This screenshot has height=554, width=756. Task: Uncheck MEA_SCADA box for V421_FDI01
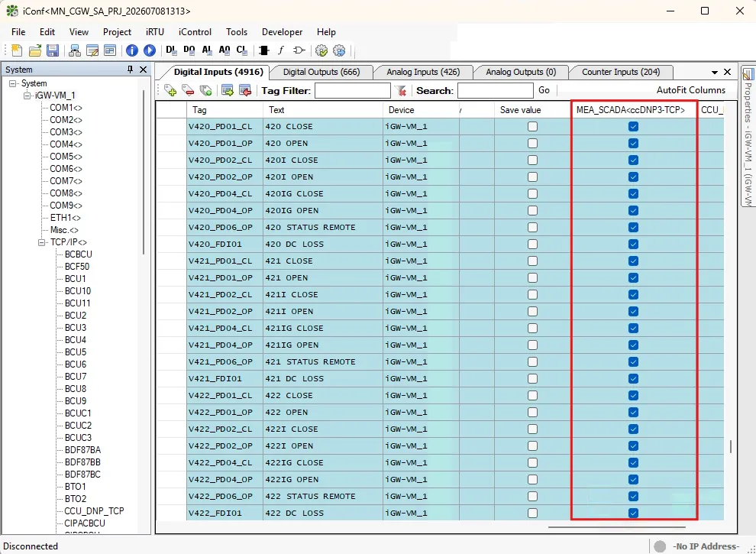tap(634, 379)
